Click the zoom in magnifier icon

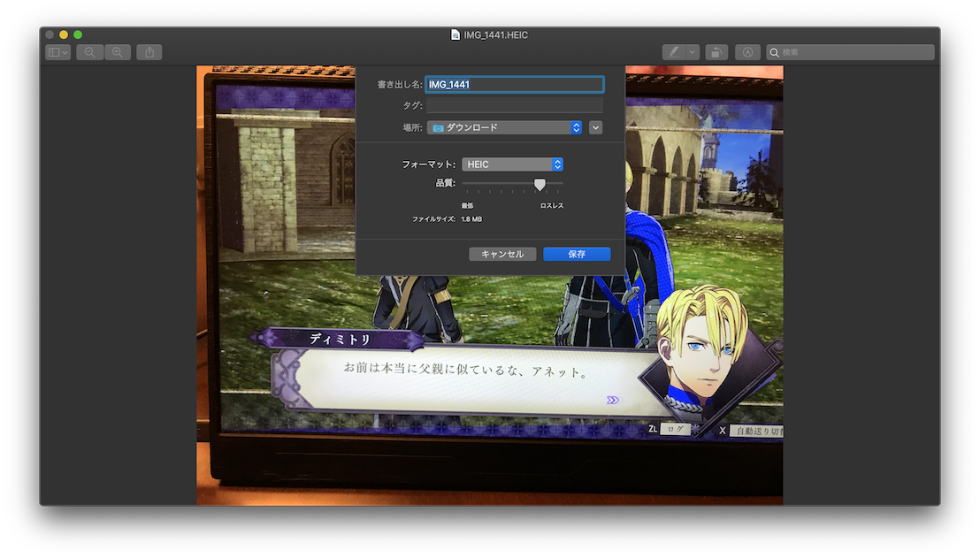(118, 52)
